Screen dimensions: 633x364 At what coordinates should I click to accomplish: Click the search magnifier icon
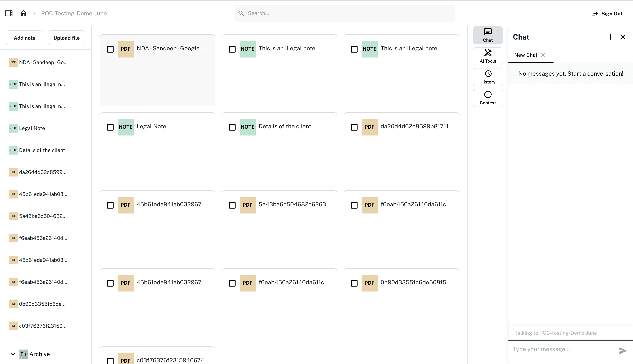tap(241, 13)
